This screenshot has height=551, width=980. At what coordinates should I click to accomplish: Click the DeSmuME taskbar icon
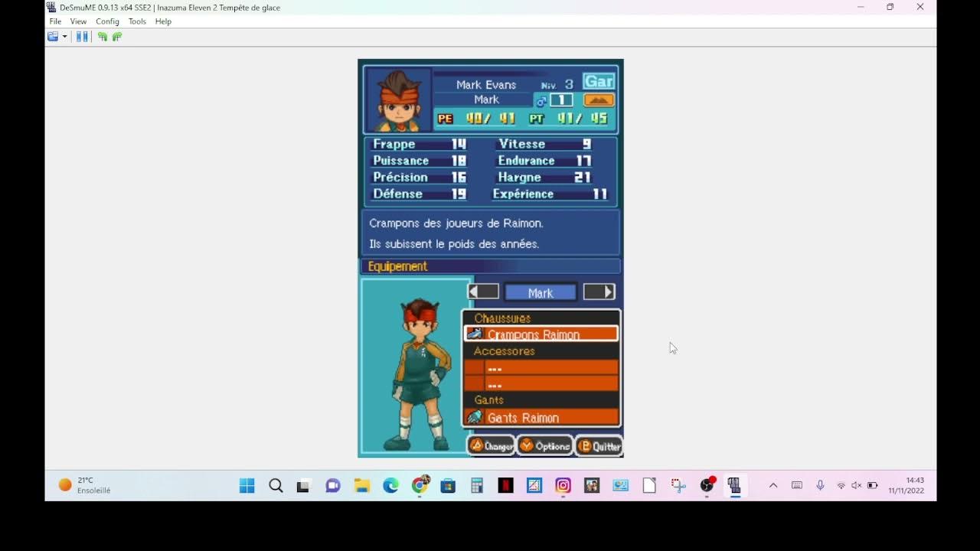(735, 485)
